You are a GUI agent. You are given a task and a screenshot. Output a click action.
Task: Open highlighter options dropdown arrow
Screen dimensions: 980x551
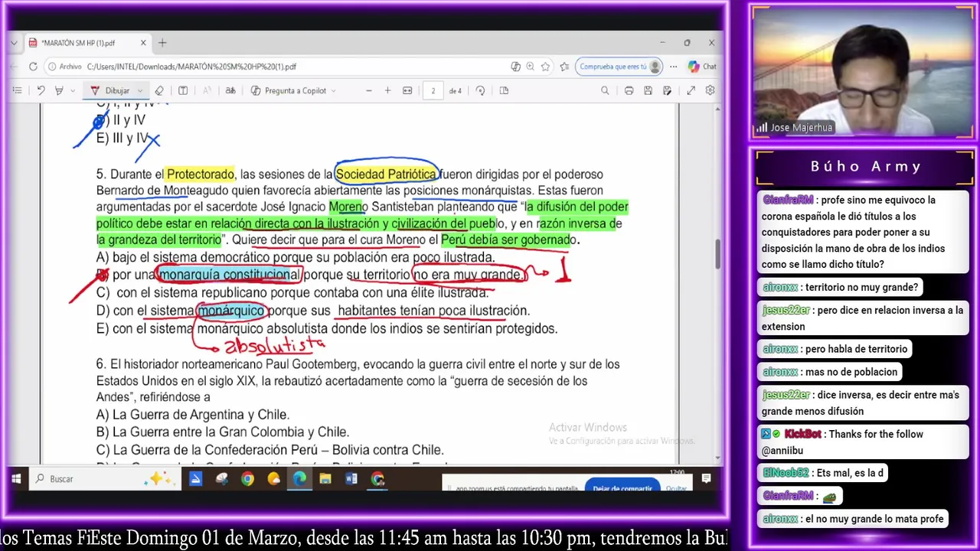tap(73, 91)
